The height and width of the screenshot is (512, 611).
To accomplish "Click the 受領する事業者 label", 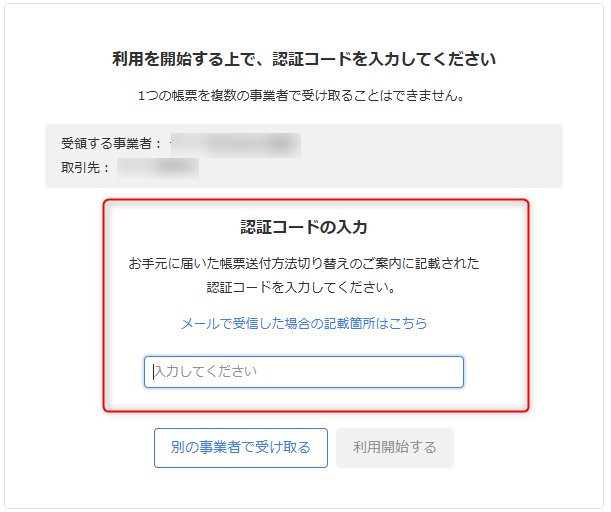I will tap(111, 145).
